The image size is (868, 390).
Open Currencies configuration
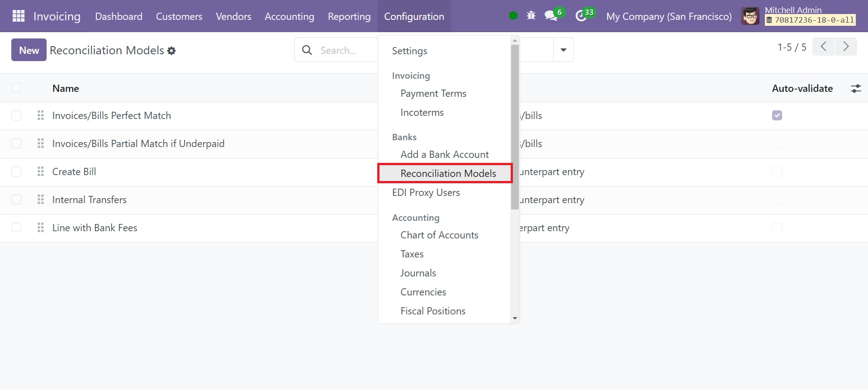(x=423, y=292)
